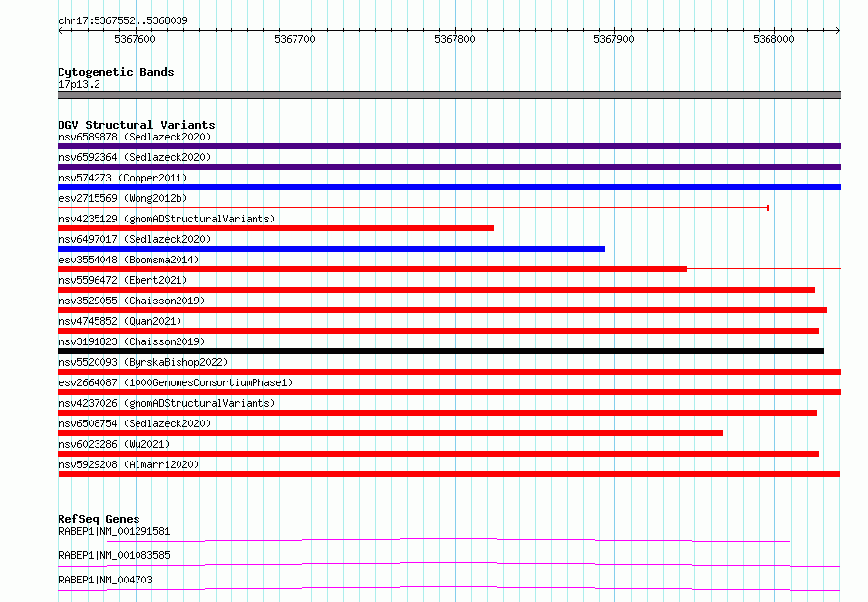The height and width of the screenshot is (602, 868).
Task: Click the 17p13.2 cytogenetic band bar
Action: [x=449, y=95]
